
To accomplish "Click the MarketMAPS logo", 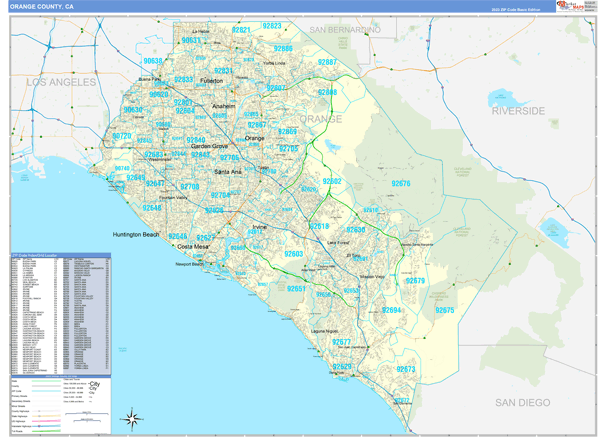I will [577, 6].
